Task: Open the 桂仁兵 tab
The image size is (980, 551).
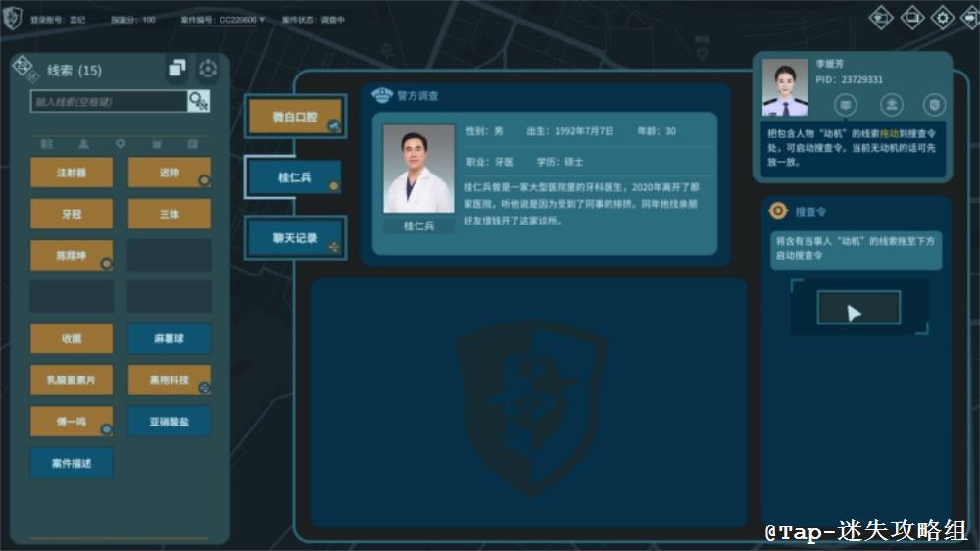Action: tap(294, 177)
